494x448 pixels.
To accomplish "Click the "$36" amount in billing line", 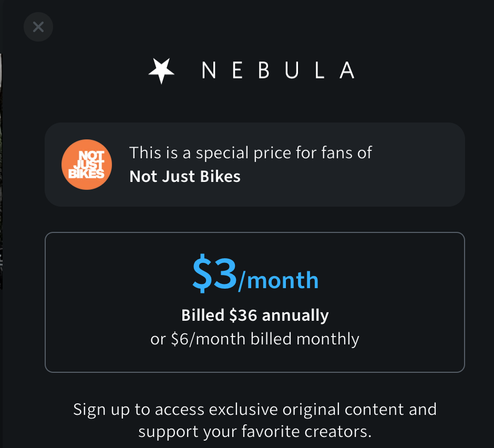I will [243, 315].
